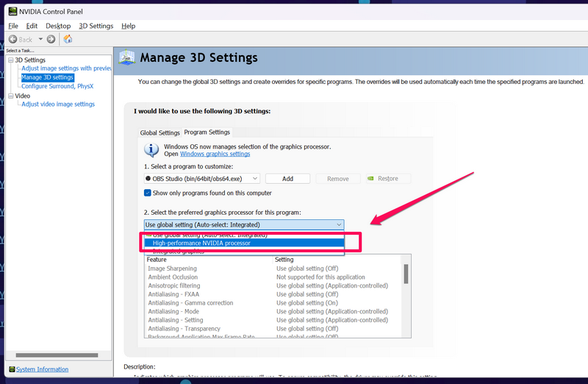This screenshot has width=588, height=384.
Task: Click the feature list vertical scrollbar thumb
Action: tap(406, 274)
